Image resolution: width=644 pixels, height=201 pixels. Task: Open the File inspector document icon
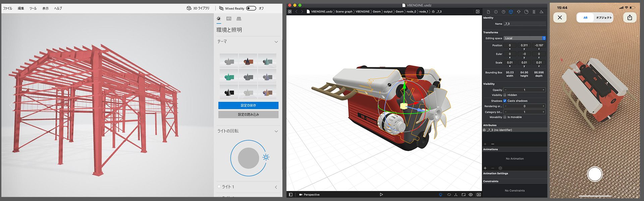pos(488,12)
